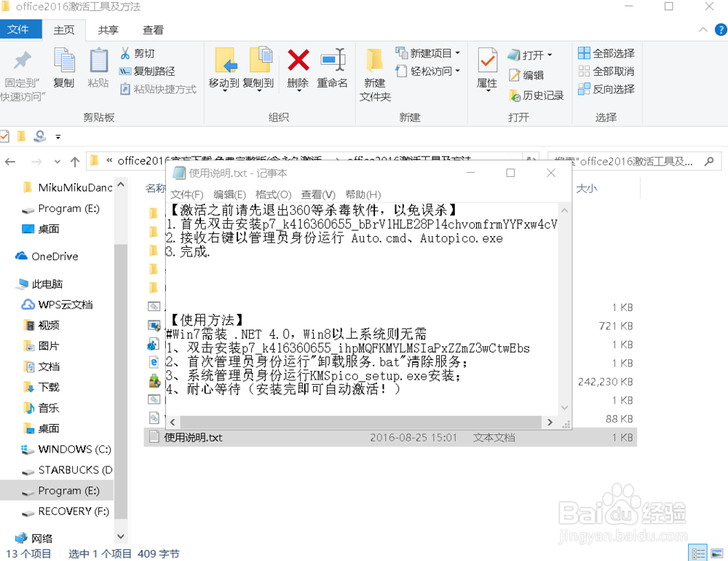
Task: Click the Paste (粘贴) clipboard icon
Action: click(98, 60)
